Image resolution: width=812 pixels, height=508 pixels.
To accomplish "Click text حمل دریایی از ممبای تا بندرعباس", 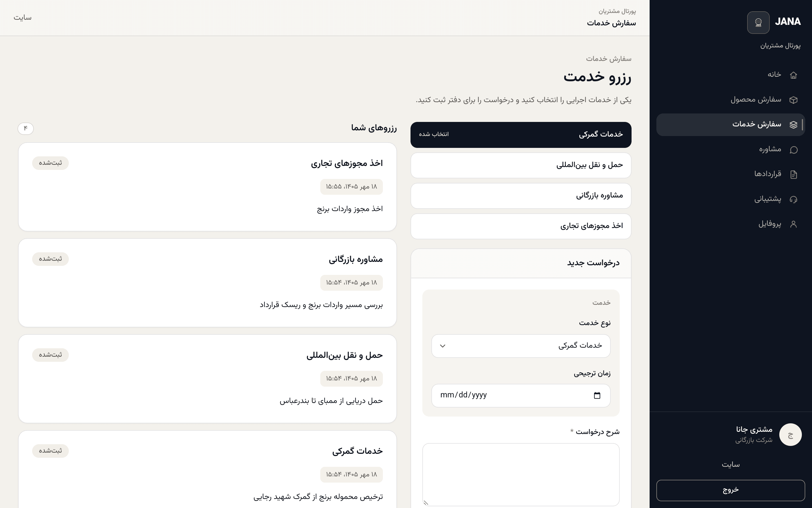I will pos(331,401).
